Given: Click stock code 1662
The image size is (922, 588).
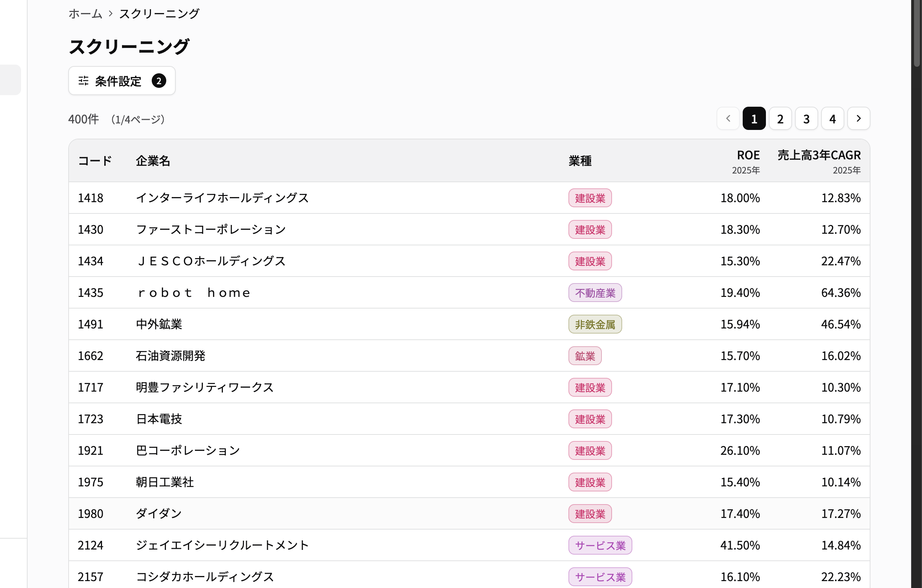Looking at the screenshot, I should [x=90, y=356].
